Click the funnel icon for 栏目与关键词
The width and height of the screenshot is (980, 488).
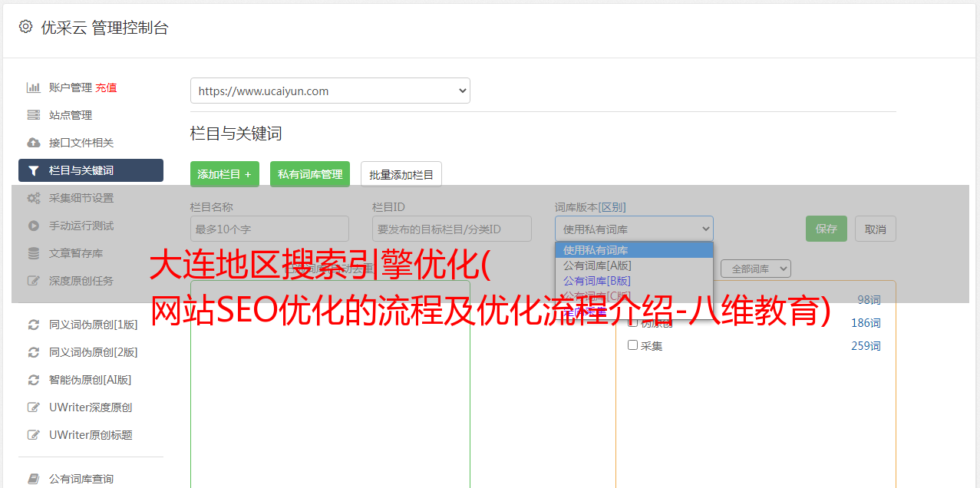coord(34,170)
